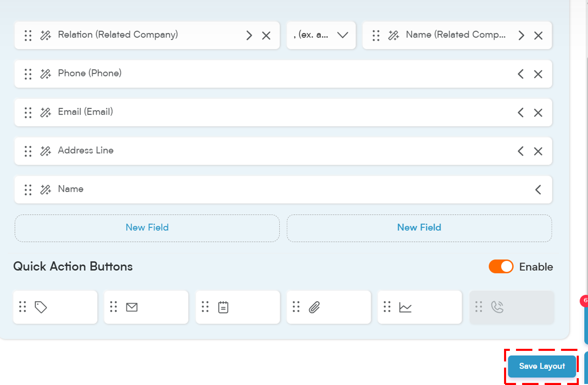
Task: Click the magic wand icon on the Name row
Action: 45,190
